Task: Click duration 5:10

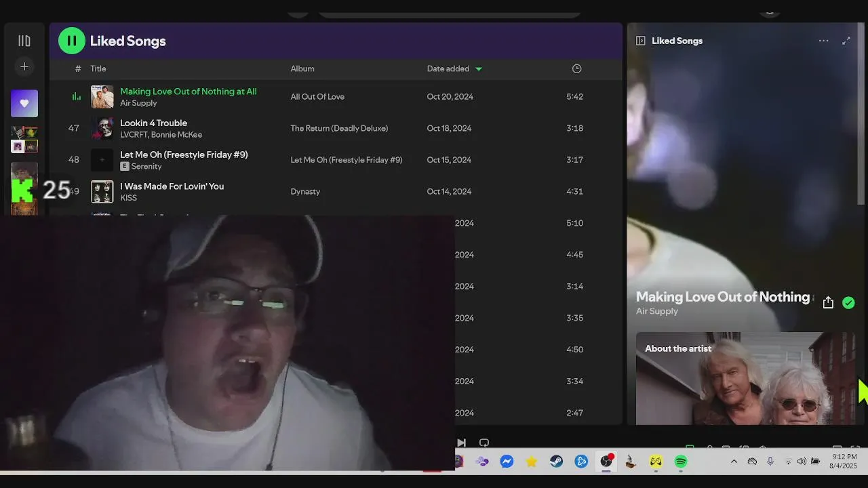Action: click(574, 223)
